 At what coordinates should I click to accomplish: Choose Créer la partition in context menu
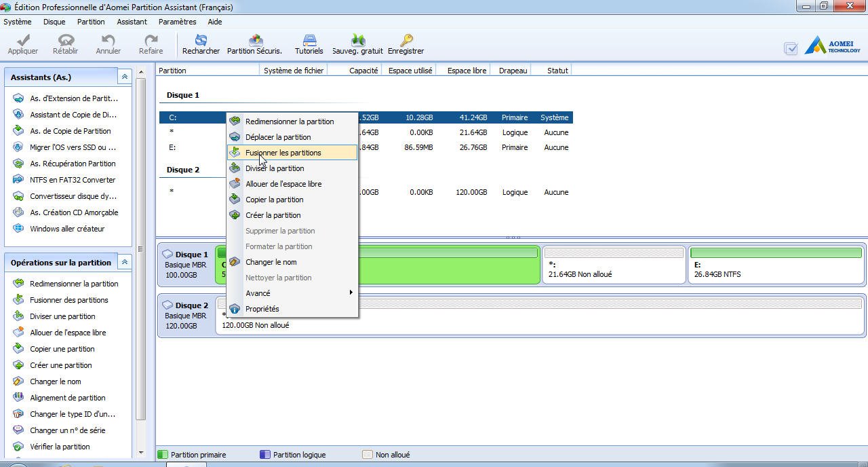pyautogui.click(x=292, y=215)
